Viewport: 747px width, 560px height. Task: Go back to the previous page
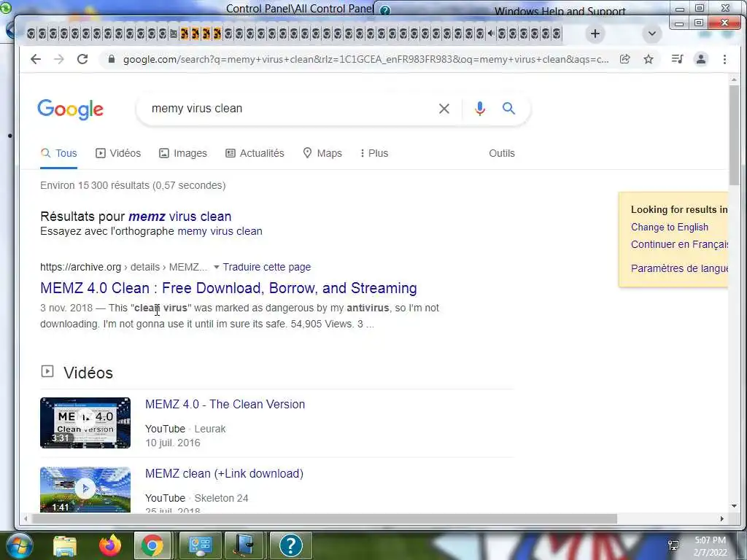click(x=36, y=59)
